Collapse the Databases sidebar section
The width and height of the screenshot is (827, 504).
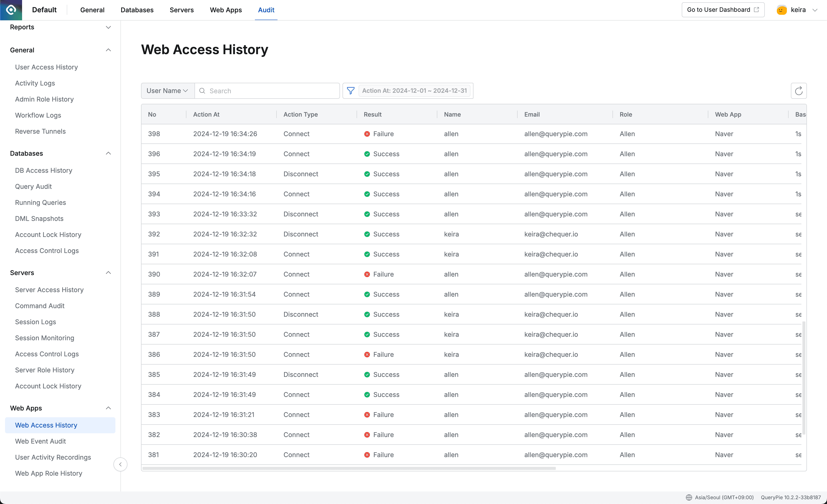pyautogui.click(x=108, y=153)
